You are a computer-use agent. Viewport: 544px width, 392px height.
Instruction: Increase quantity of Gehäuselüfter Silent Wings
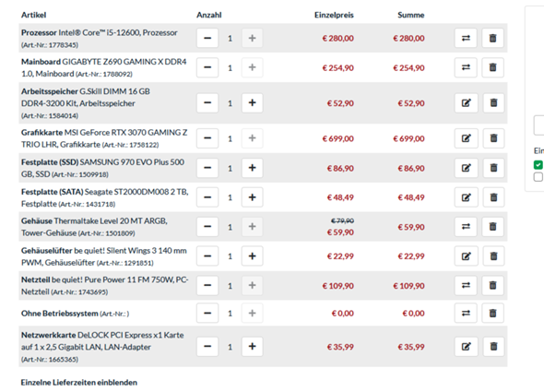click(x=253, y=256)
